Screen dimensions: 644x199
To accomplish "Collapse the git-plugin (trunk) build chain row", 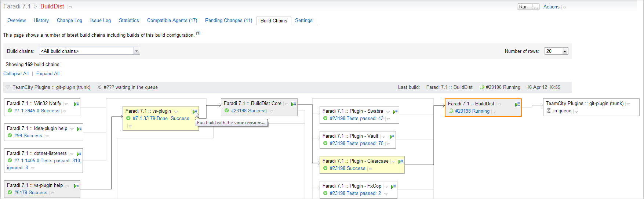I will (8, 87).
